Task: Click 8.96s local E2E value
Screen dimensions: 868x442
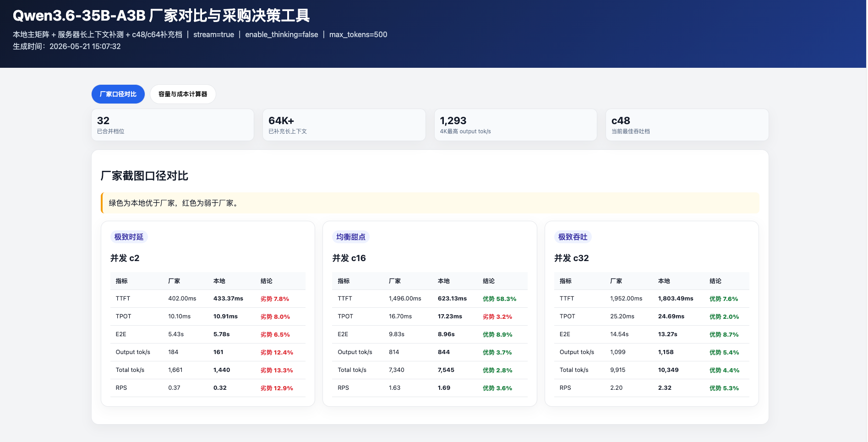Action: [446, 334]
